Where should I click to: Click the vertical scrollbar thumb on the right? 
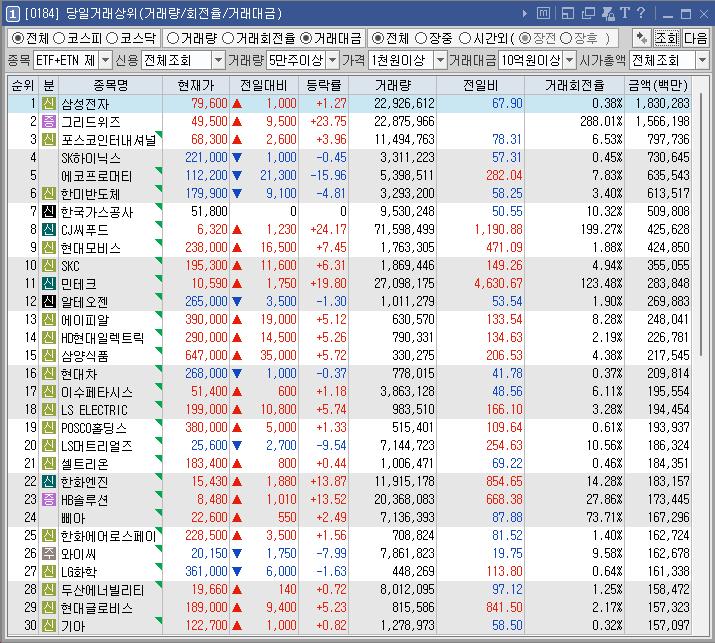pos(700,223)
